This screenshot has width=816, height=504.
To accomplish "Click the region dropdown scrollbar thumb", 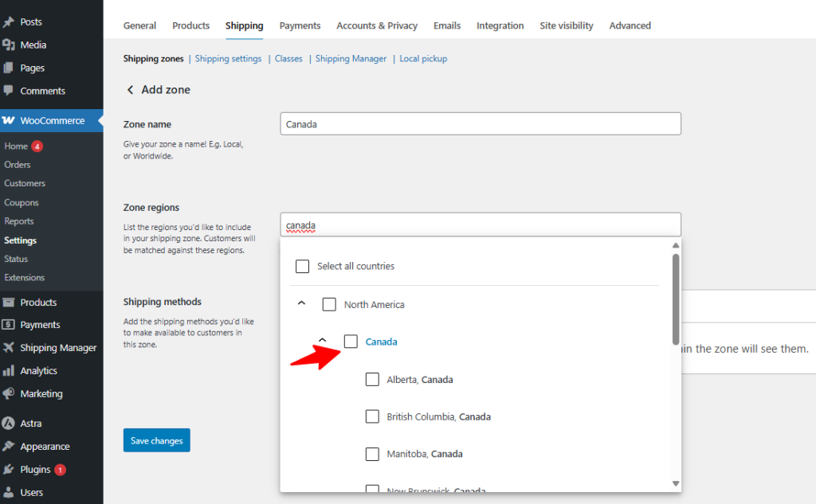I will [676, 299].
